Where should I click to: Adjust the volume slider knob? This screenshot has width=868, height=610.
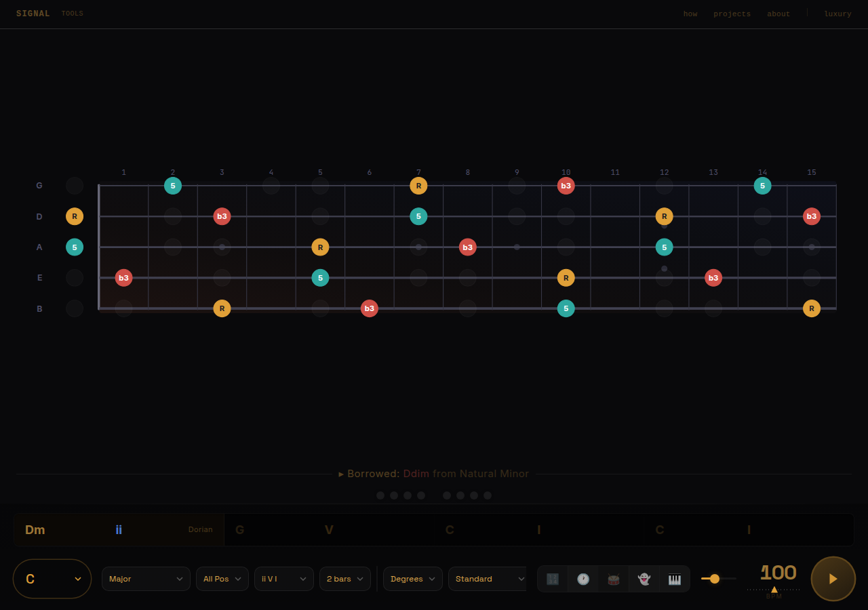click(714, 579)
